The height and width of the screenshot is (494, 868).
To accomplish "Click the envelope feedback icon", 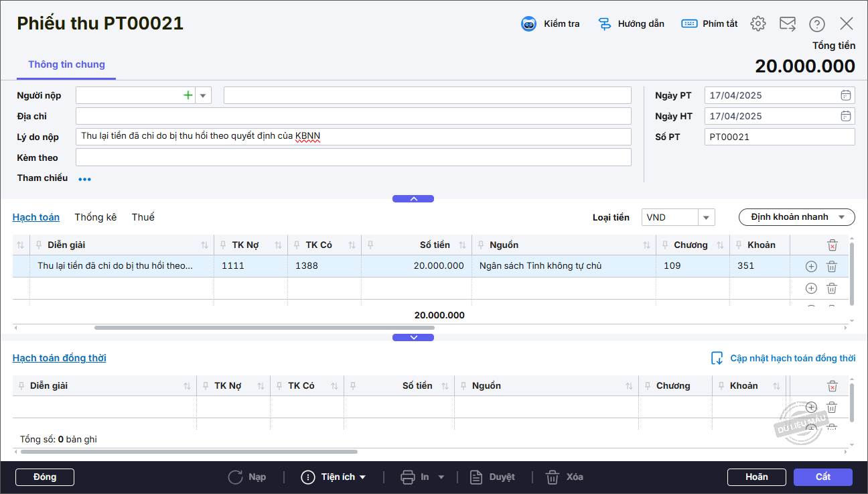I will 788,24.
